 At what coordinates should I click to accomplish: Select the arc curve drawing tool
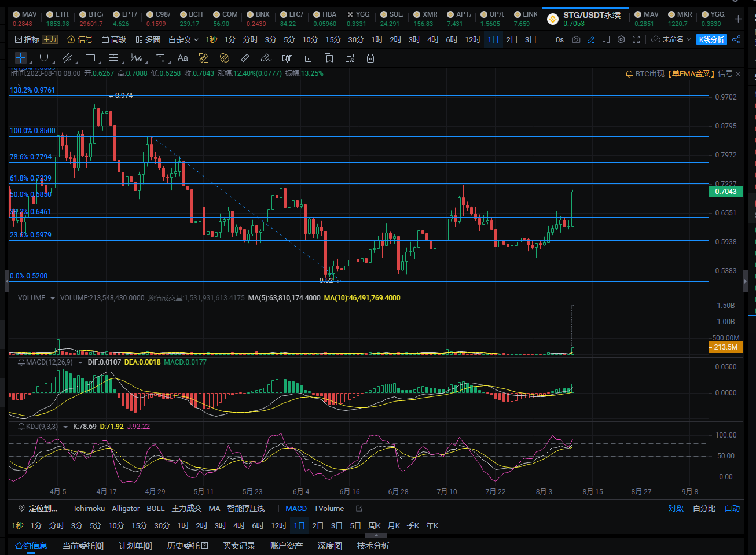[x=43, y=58]
